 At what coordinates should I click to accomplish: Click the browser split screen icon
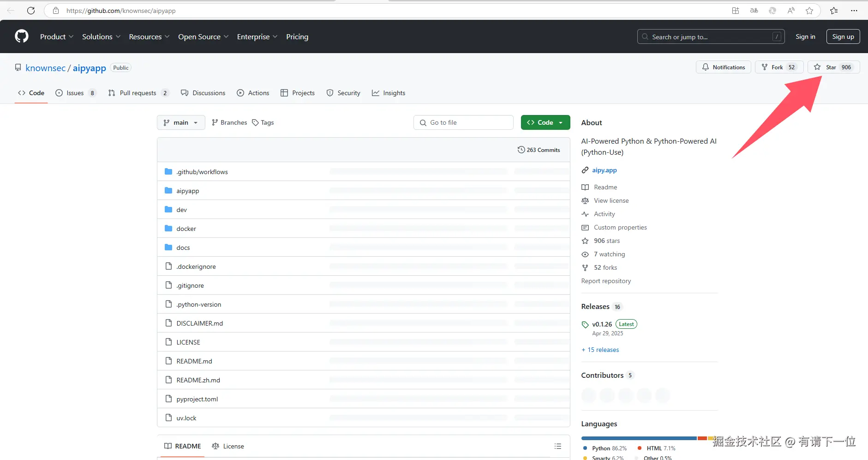click(x=736, y=11)
